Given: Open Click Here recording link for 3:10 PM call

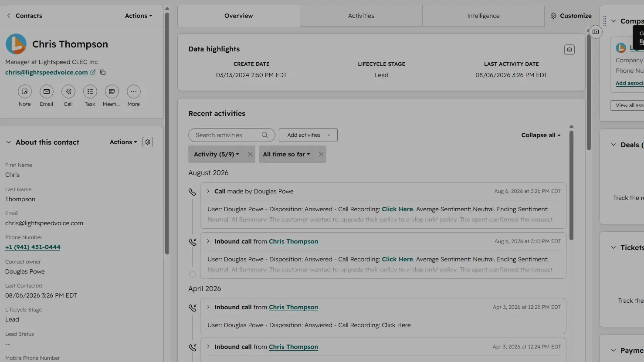Looking at the screenshot, I should point(397,259).
